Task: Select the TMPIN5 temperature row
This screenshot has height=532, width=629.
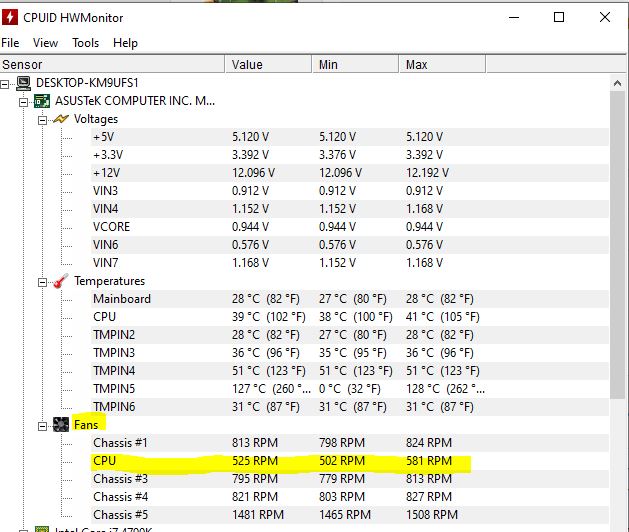Action: tap(350, 389)
